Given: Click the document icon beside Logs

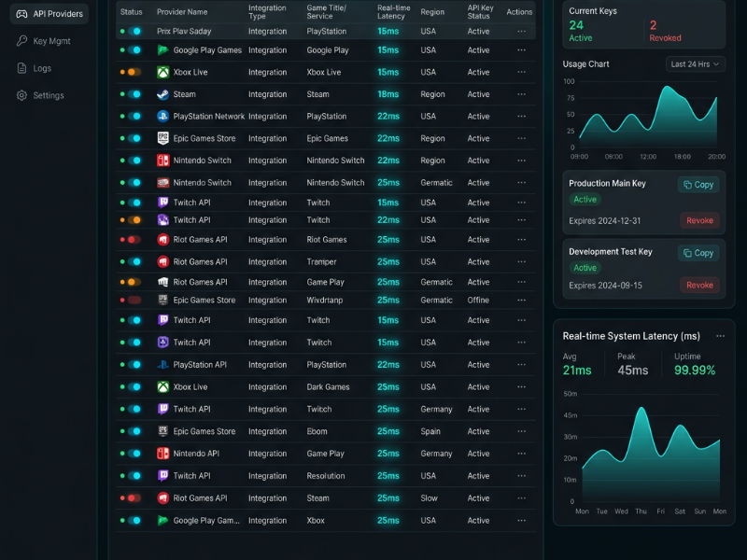Looking at the screenshot, I should [21, 68].
